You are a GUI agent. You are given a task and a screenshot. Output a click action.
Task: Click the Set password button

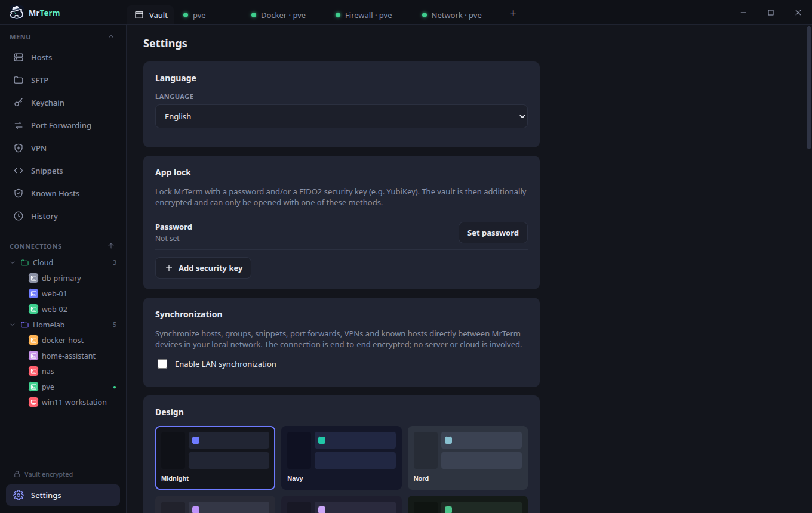point(493,233)
